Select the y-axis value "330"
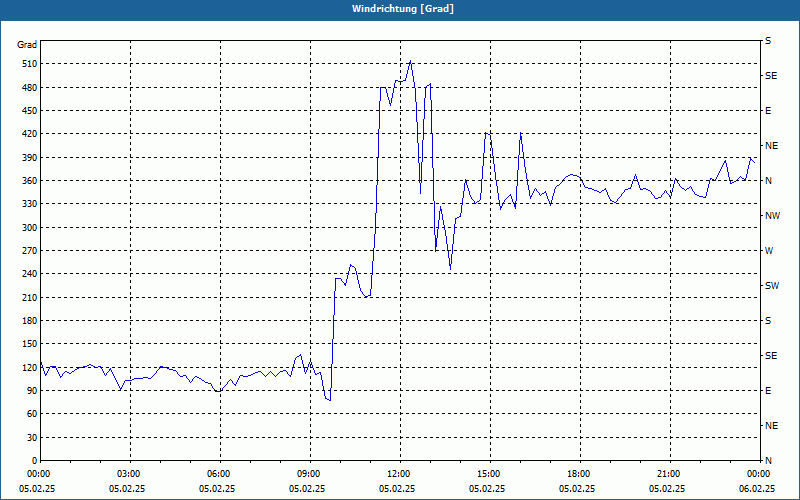The width and height of the screenshot is (800, 500). 30,204
